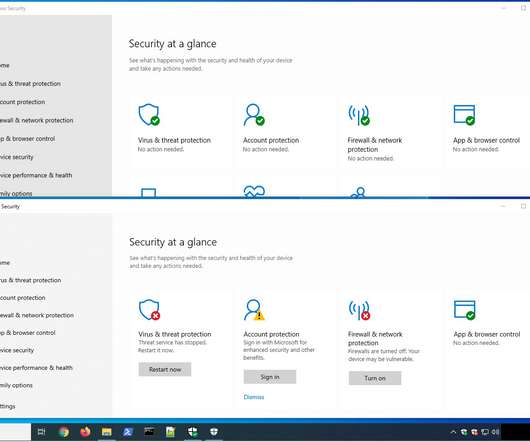Select Account protection icon with yellow warning

pyautogui.click(x=254, y=310)
